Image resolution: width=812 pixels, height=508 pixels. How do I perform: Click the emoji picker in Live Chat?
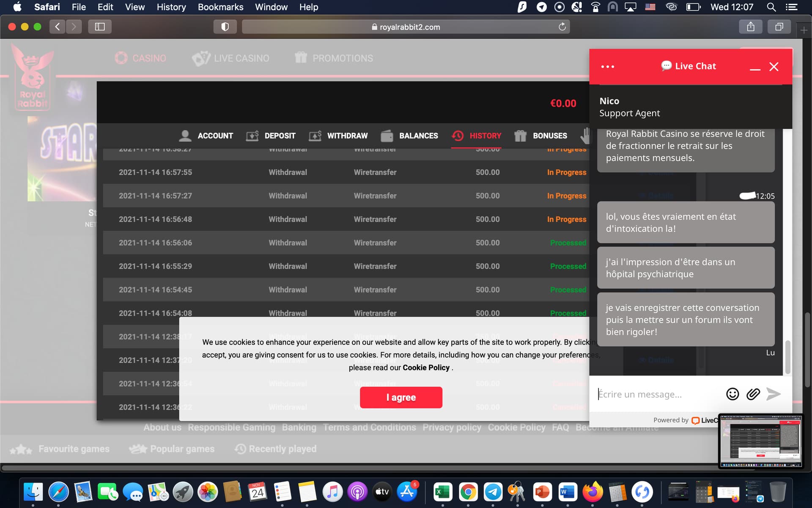pos(732,394)
